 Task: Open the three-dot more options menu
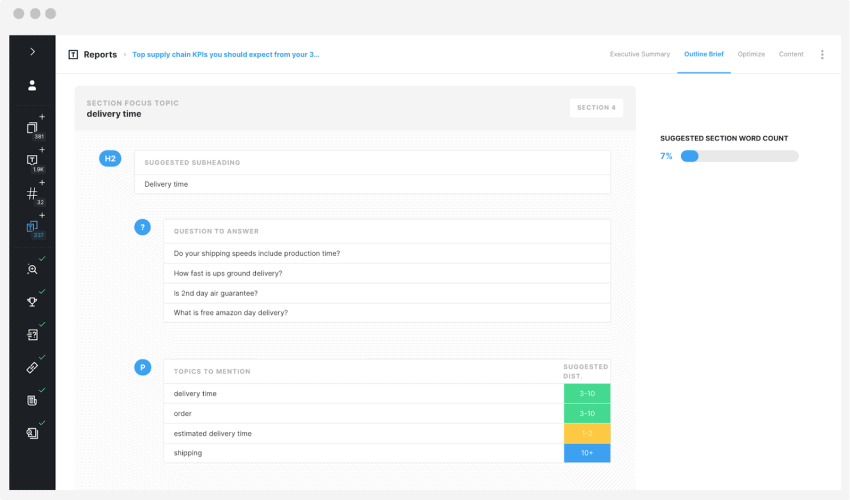pos(822,54)
